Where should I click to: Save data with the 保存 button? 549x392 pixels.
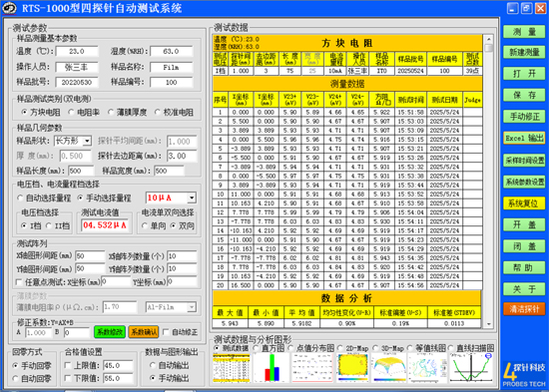click(x=524, y=95)
